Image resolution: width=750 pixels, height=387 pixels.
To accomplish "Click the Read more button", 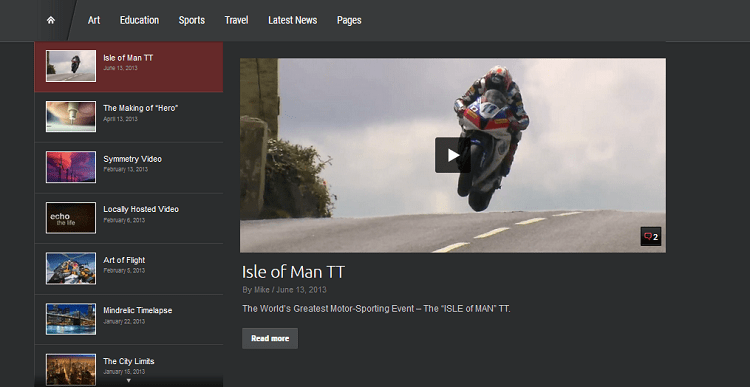I will [x=270, y=338].
